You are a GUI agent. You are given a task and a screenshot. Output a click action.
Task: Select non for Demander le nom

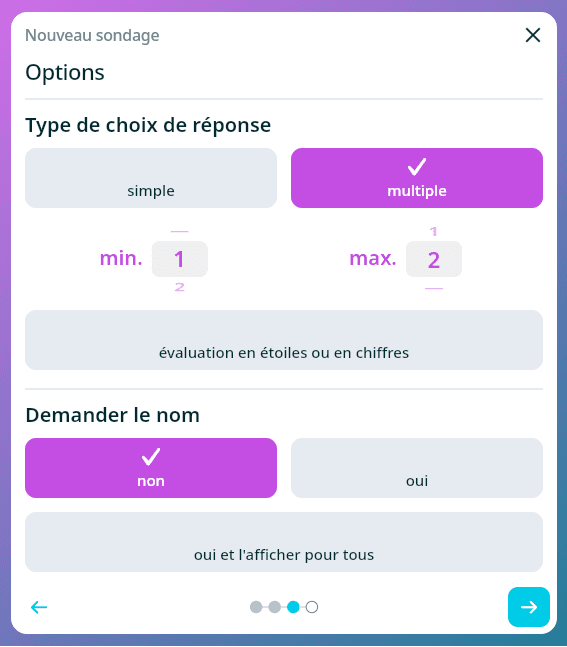click(151, 468)
